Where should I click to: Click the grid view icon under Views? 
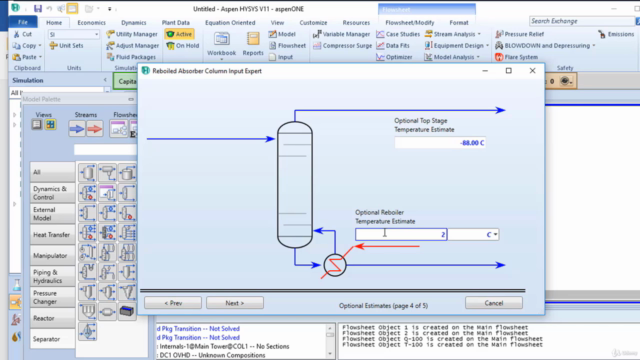tap(51, 124)
